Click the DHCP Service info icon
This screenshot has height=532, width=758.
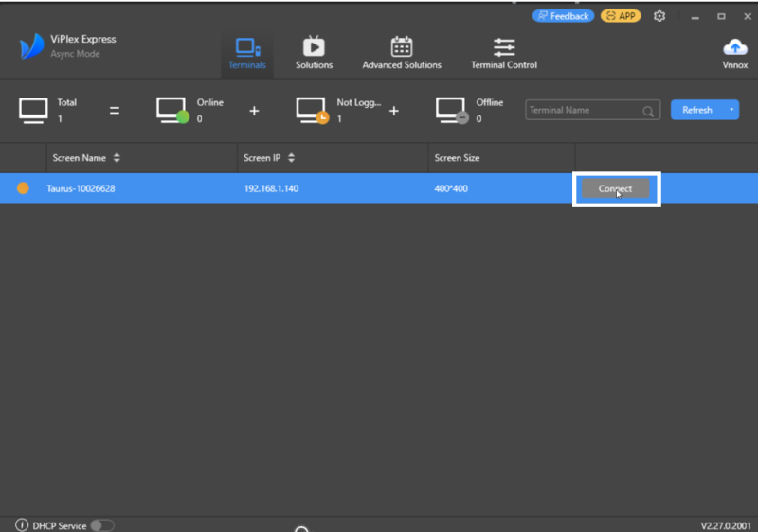(x=22, y=525)
